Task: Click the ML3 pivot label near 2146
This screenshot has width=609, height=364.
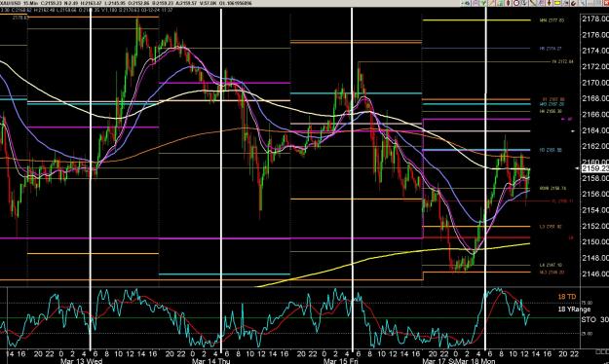Action: (552, 273)
